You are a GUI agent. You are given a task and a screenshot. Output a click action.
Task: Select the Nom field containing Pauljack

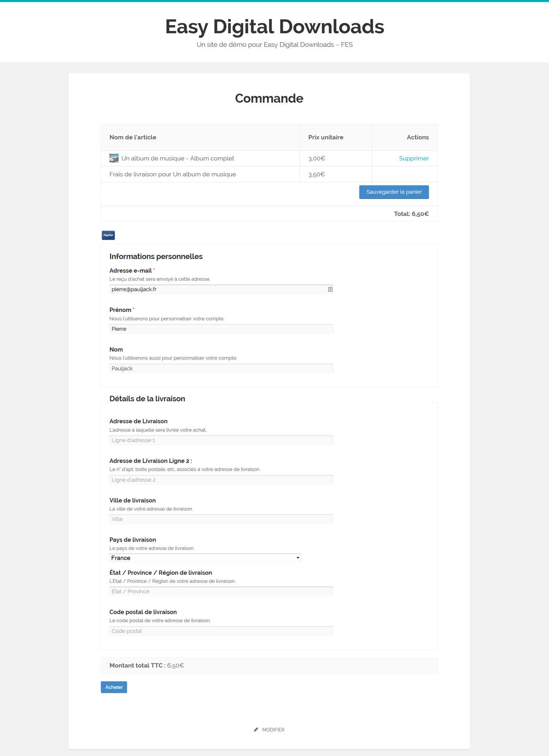pyautogui.click(x=221, y=368)
